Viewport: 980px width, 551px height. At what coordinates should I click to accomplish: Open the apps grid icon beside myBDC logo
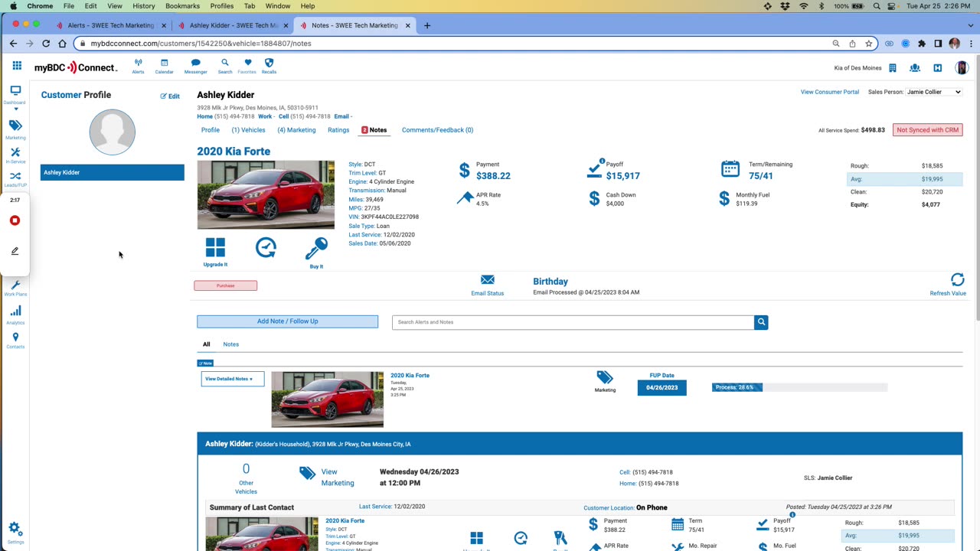click(17, 67)
